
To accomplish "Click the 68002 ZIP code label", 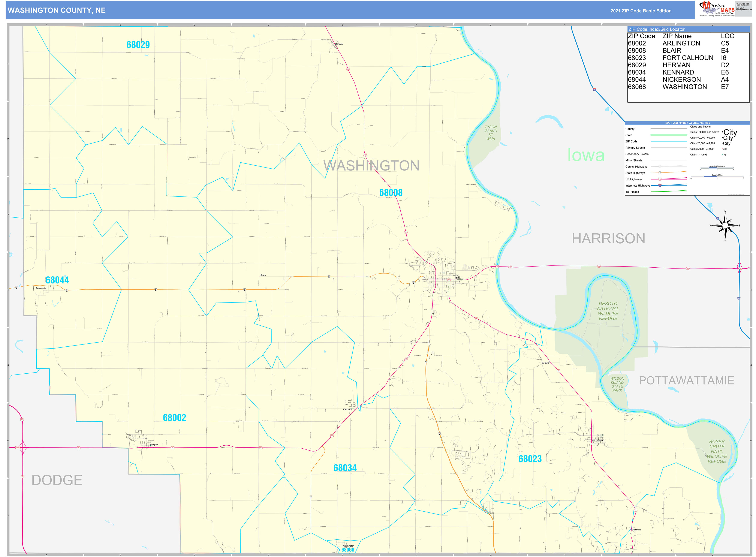I will click(x=174, y=418).
